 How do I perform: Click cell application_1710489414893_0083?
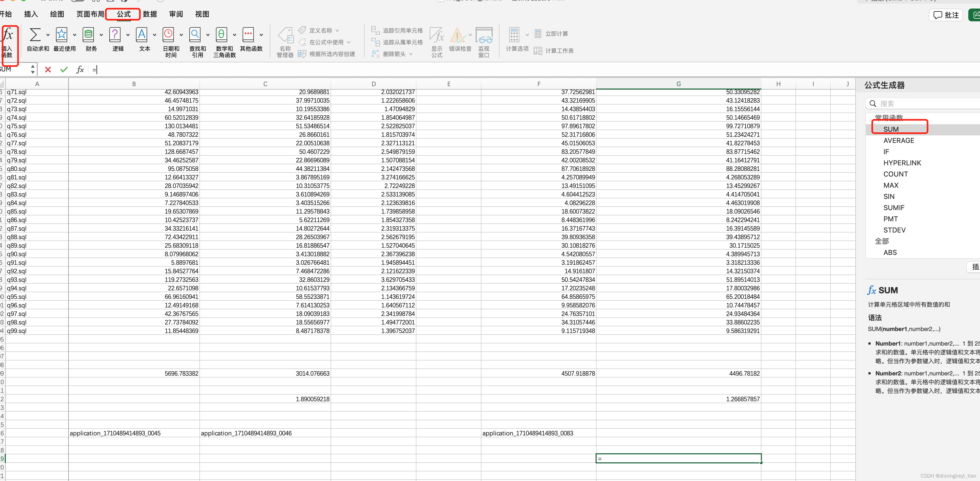coord(538,433)
